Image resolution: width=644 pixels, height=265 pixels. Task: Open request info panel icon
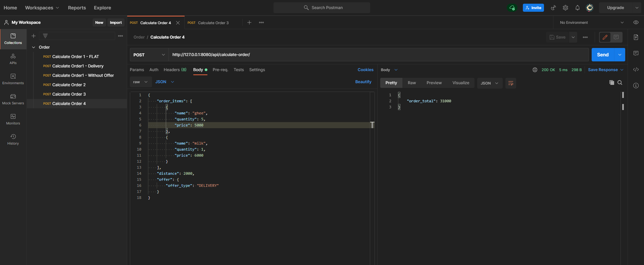tap(636, 86)
